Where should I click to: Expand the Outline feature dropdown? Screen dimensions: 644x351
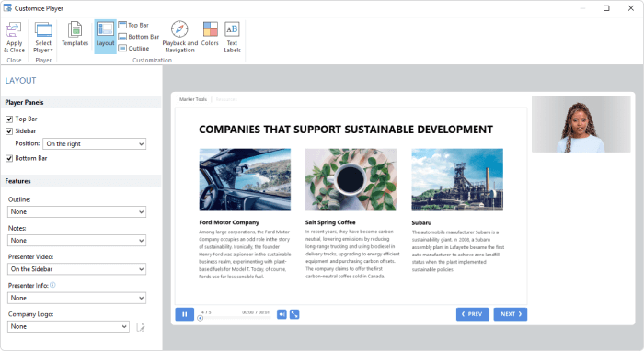(76, 212)
